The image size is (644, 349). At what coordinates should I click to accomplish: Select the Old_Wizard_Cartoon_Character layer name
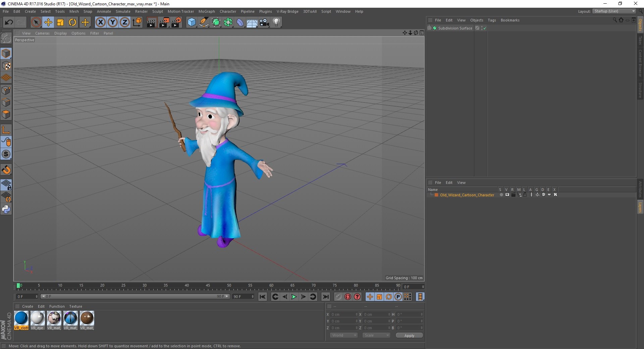click(467, 195)
